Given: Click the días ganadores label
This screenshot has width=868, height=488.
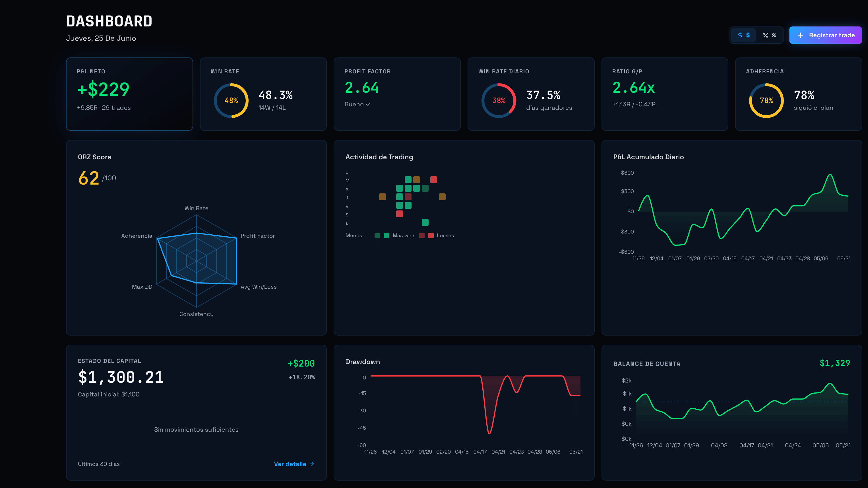Looking at the screenshot, I should [x=549, y=108].
